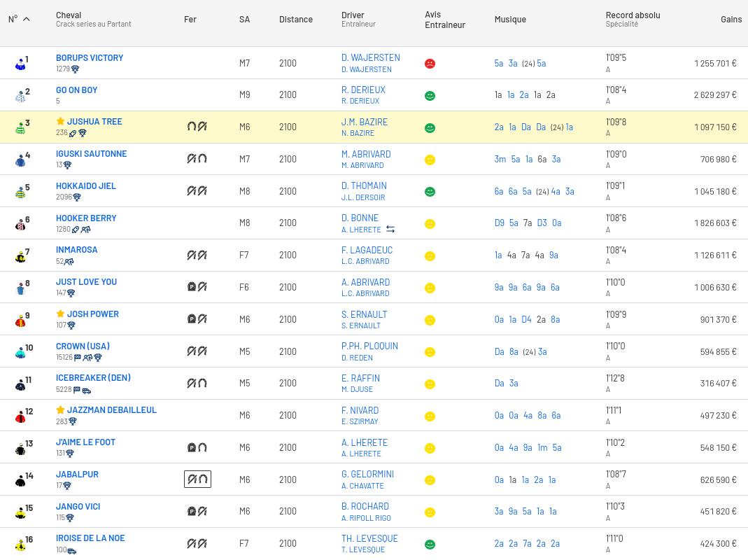Open the Hokkaido Jiel horse page
Screen dimensions: 748x560
coord(86,185)
